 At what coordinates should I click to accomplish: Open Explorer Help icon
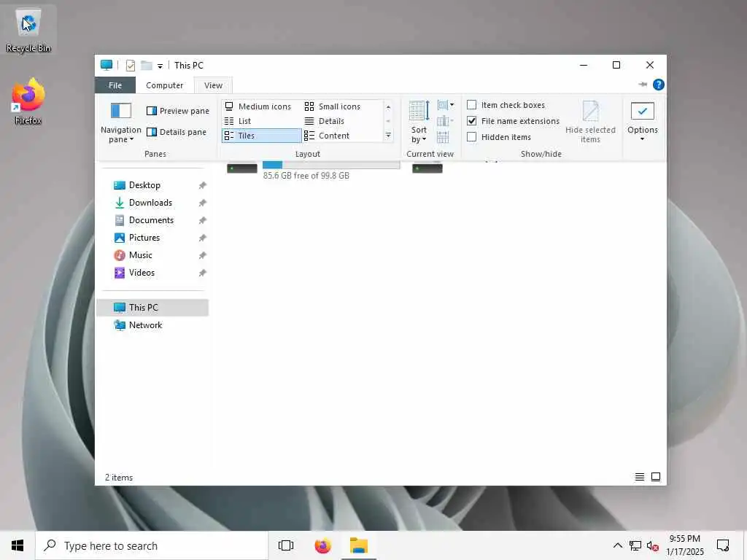point(659,85)
